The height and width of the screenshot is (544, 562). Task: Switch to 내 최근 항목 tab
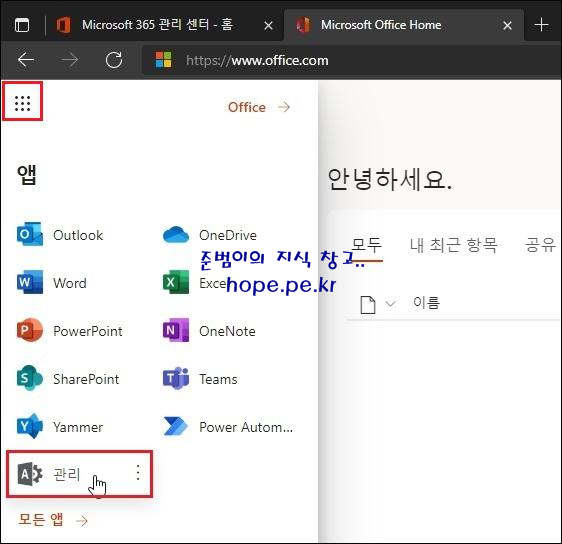tap(453, 245)
